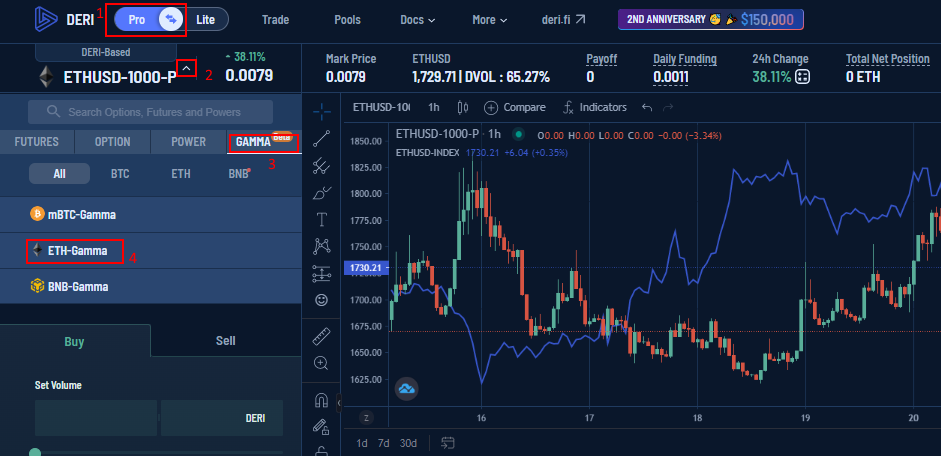The image size is (941, 456).
Task: Click the Set Volume slider handle
Action: 35,452
